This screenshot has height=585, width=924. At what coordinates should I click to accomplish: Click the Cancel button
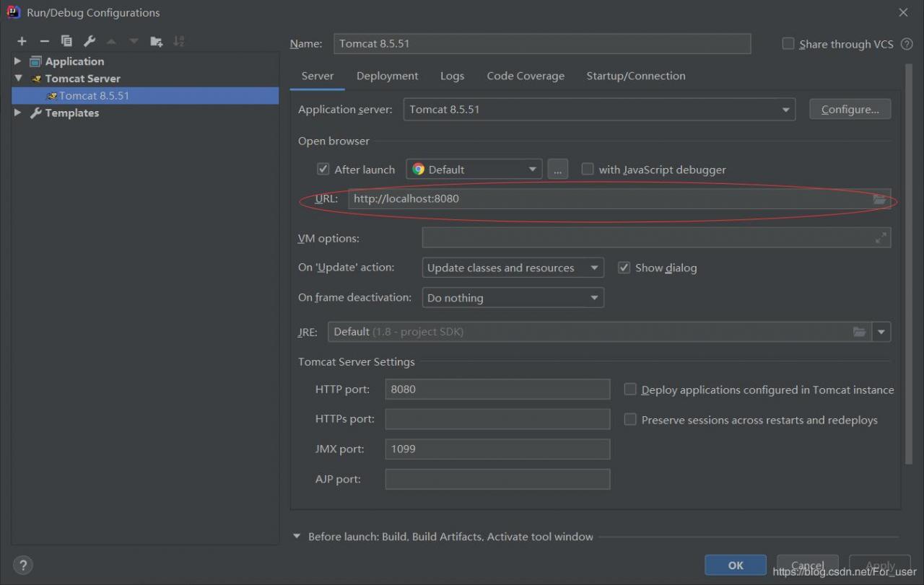[808, 566]
